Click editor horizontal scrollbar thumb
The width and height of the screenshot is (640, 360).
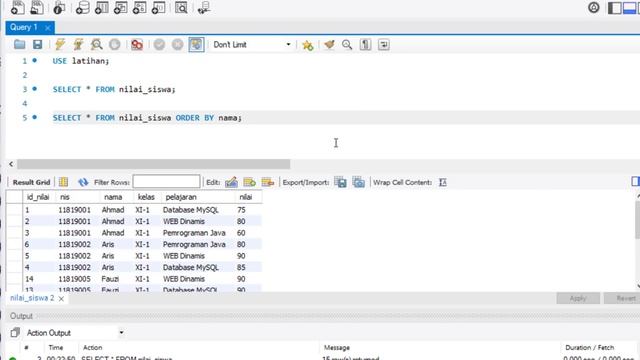pos(153,164)
